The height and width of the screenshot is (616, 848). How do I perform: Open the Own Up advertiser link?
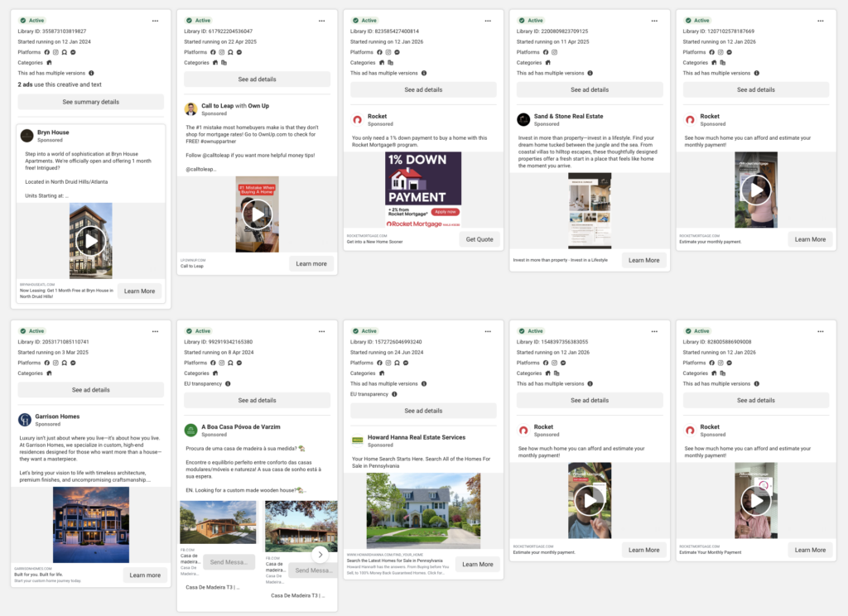point(258,106)
